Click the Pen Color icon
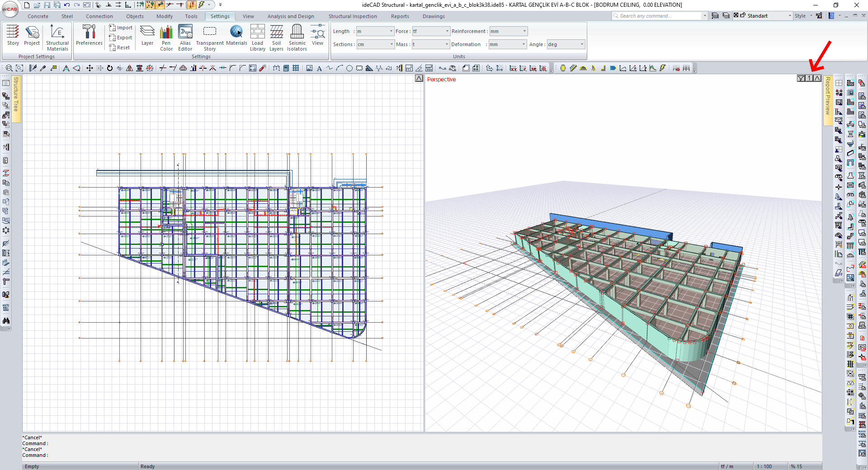The image size is (868, 470). coord(166,38)
